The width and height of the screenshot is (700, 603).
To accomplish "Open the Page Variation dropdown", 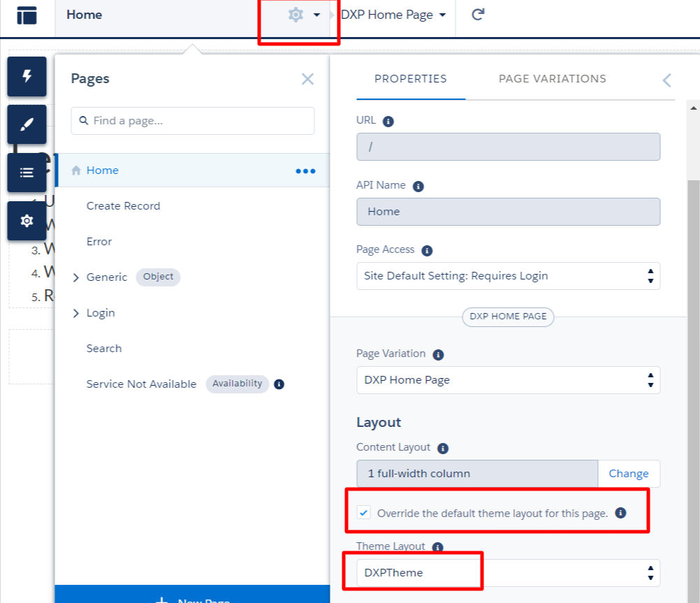I will (508, 381).
